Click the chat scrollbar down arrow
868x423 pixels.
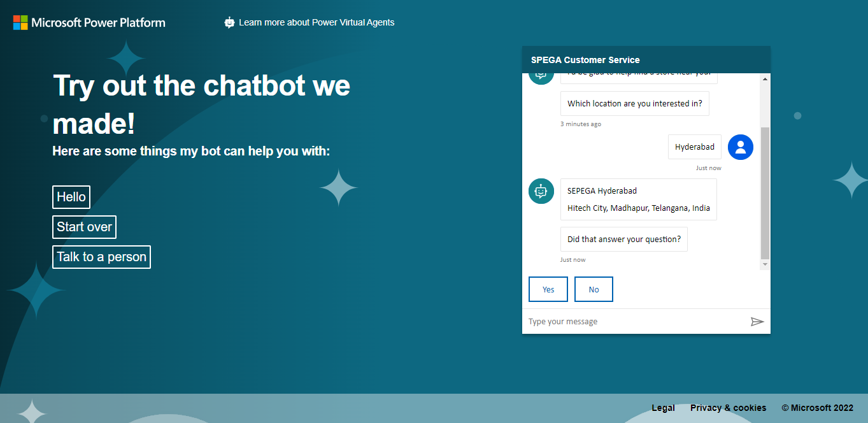click(765, 264)
